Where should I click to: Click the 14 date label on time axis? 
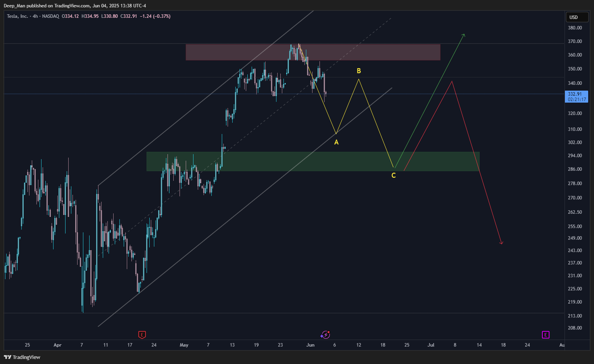pos(479,345)
